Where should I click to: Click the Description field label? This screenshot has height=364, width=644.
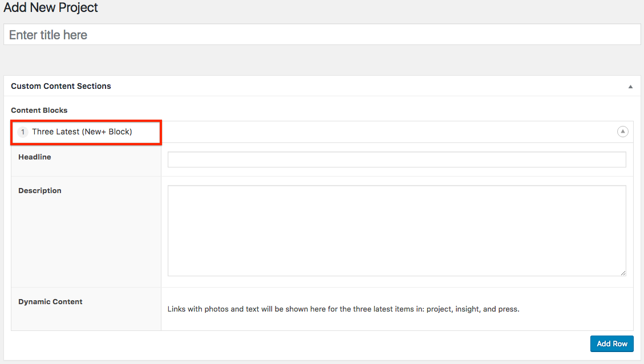(x=40, y=190)
